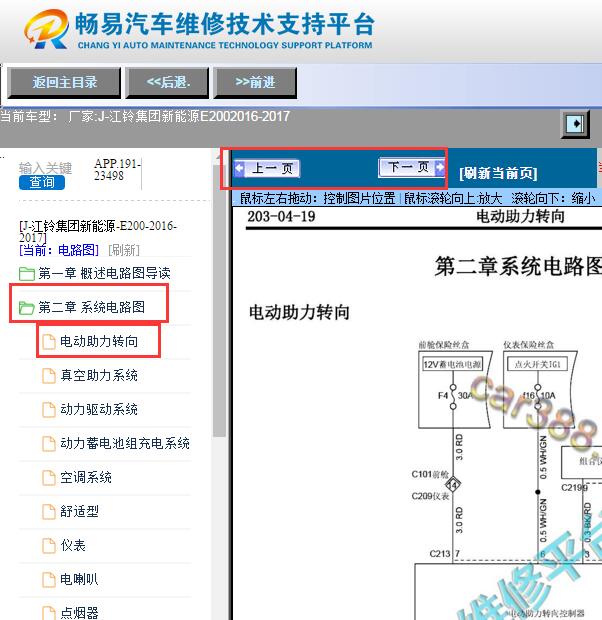Click the 12V蓄电池电源 box in diagram
Image resolution: width=602 pixels, height=620 pixels.
coord(452,364)
